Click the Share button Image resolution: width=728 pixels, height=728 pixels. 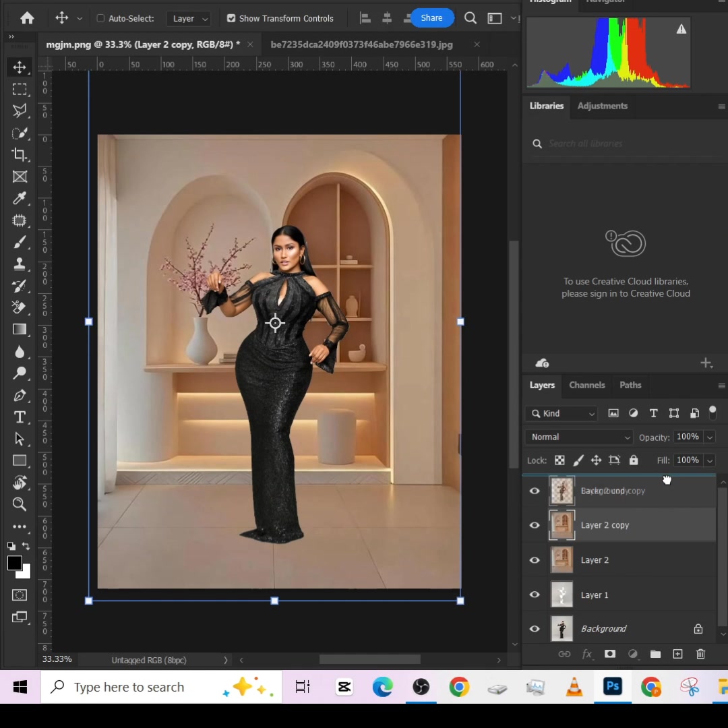click(x=431, y=18)
